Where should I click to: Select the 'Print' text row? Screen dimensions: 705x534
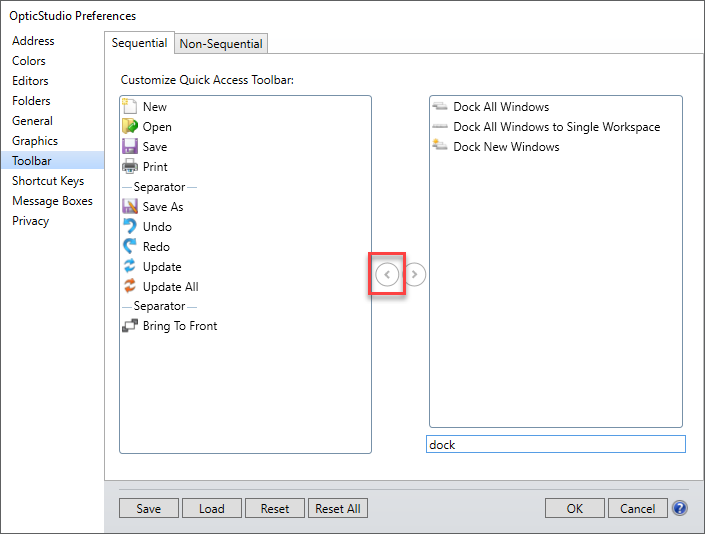(x=155, y=166)
